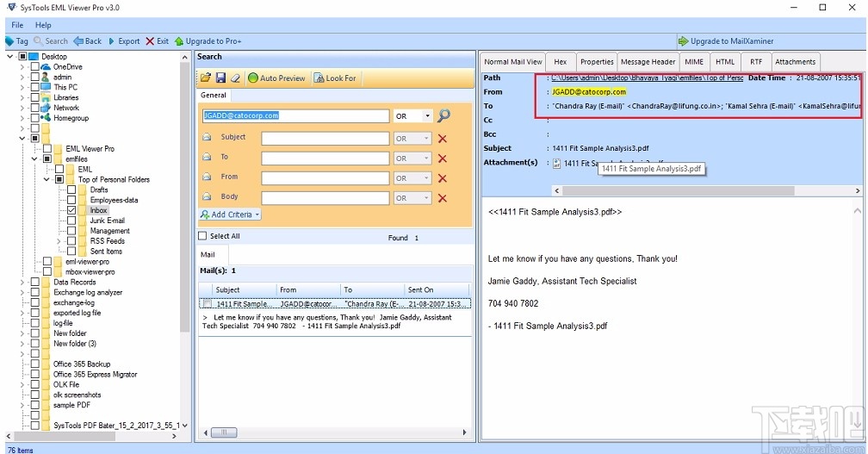The image size is (868, 454).
Task: Click the attachment file icon
Action: (x=556, y=164)
